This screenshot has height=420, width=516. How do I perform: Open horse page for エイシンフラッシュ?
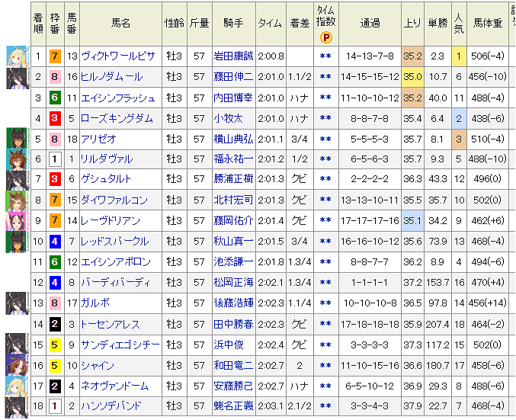[118, 98]
